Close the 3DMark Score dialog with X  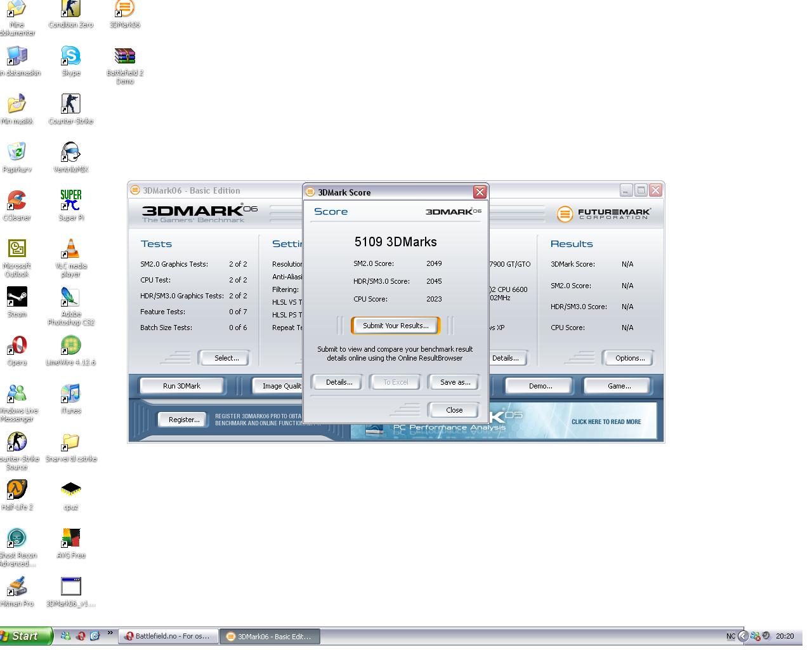(x=480, y=192)
